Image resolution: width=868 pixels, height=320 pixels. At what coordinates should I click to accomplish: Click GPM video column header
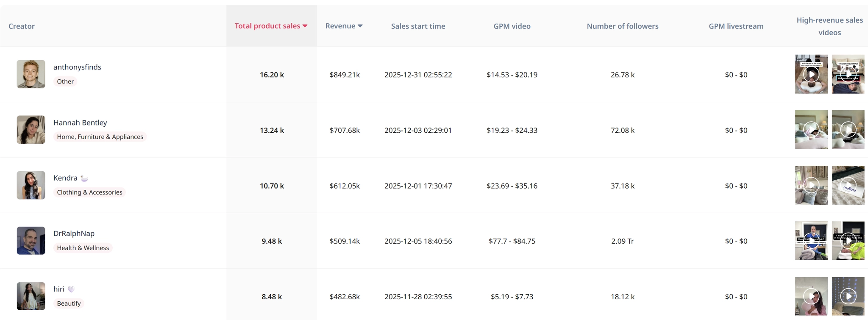[512, 26]
